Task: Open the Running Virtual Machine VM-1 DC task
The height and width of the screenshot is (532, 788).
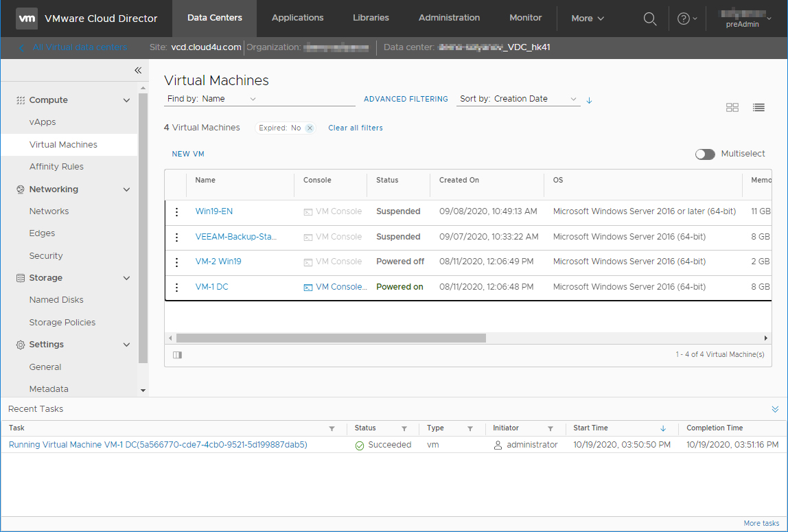Action: point(158,445)
